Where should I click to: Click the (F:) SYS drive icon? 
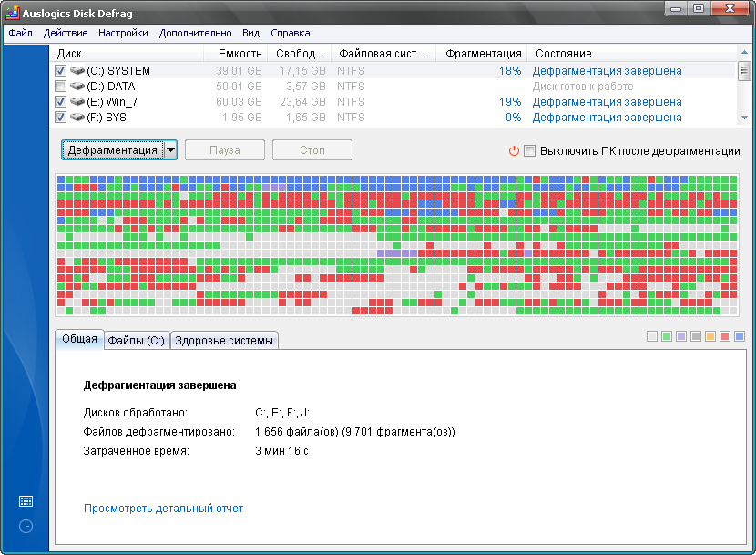click(x=77, y=118)
